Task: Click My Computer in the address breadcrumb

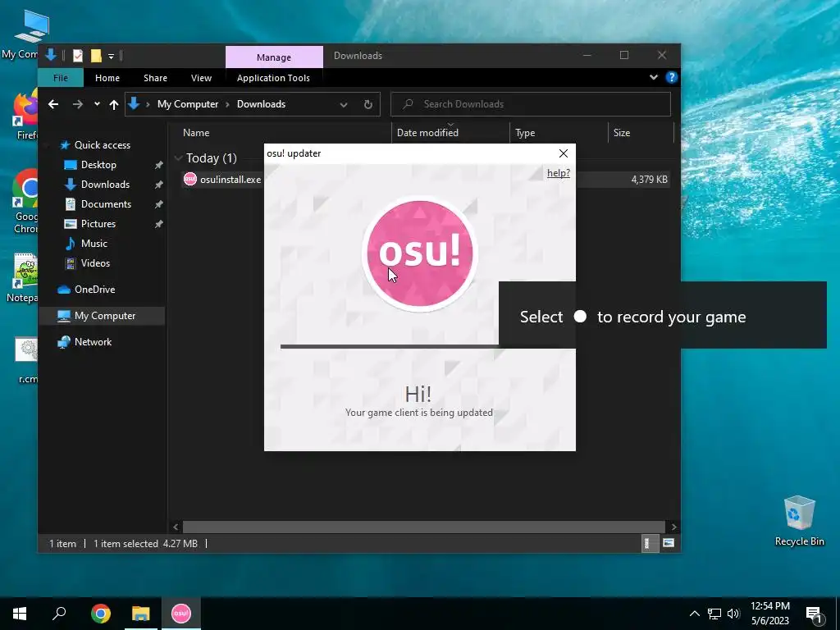Action: click(x=188, y=104)
